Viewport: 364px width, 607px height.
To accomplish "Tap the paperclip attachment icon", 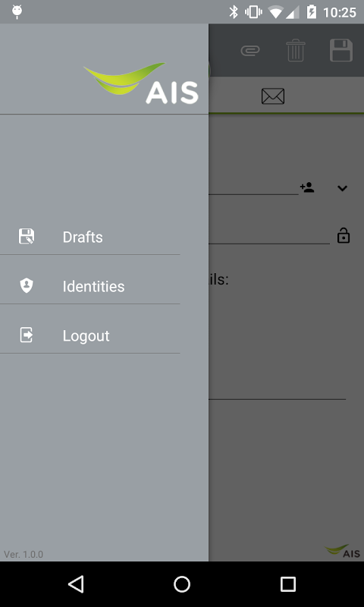I will (x=250, y=50).
